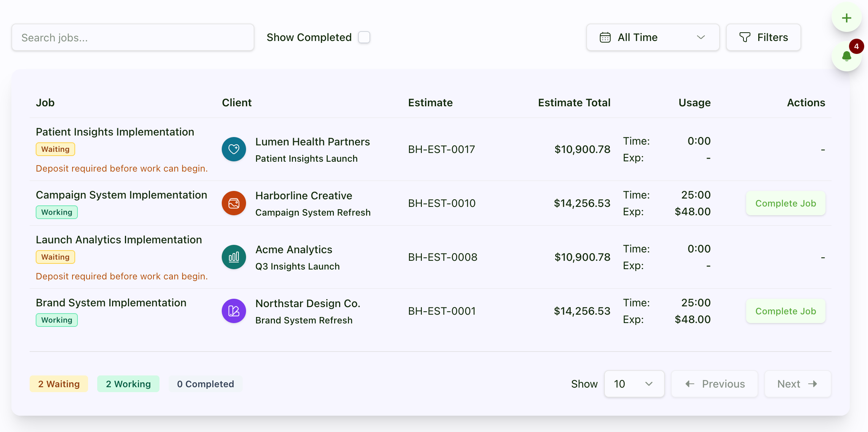Image resolution: width=868 pixels, height=432 pixels.
Task: Click Brand System Refresh project text
Action: coord(304,320)
